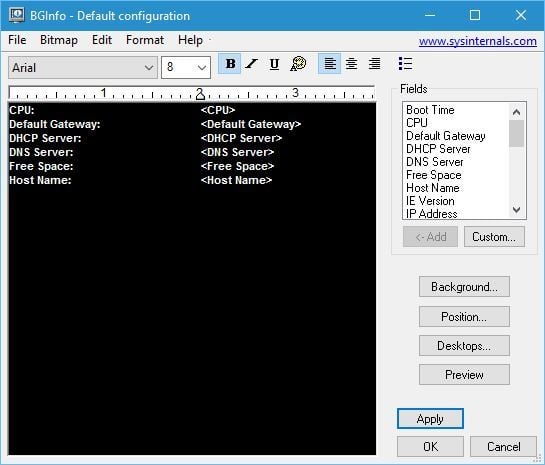Image resolution: width=545 pixels, height=465 pixels.
Task: Toggle italic formatting
Action: (251, 64)
